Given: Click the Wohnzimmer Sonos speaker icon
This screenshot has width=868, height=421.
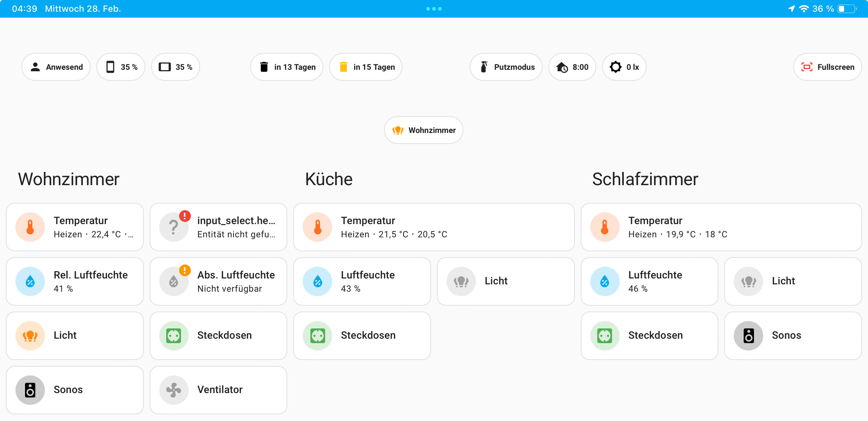Looking at the screenshot, I should 30,390.
